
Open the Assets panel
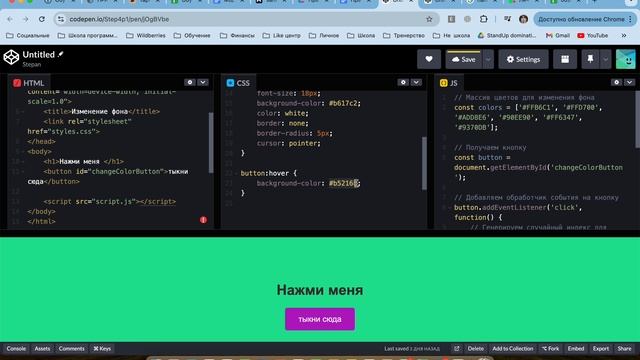(42, 349)
